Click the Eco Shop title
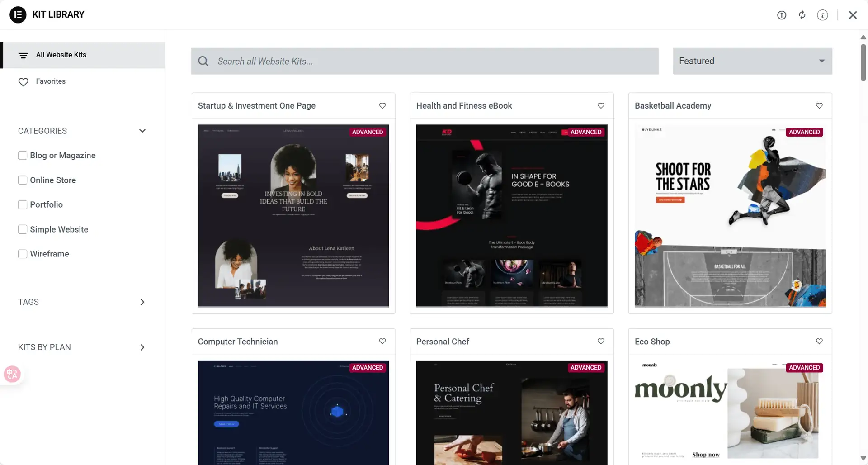 click(652, 342)
